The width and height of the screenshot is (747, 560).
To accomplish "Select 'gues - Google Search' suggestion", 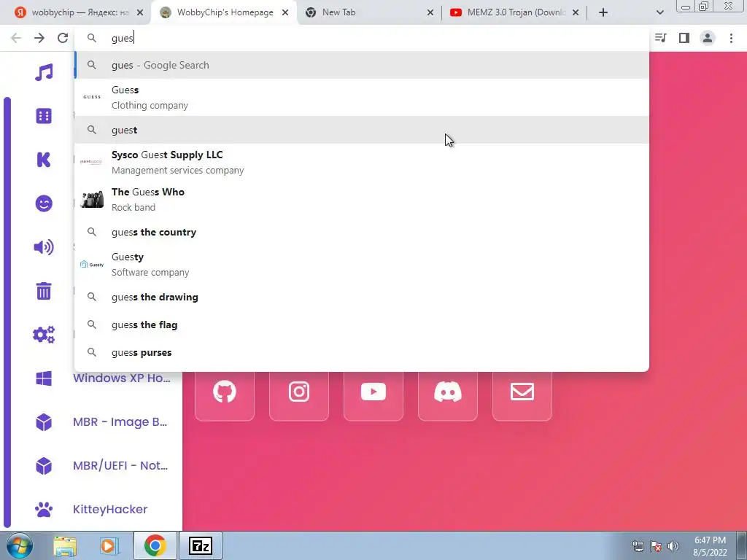I will [362, 65].
